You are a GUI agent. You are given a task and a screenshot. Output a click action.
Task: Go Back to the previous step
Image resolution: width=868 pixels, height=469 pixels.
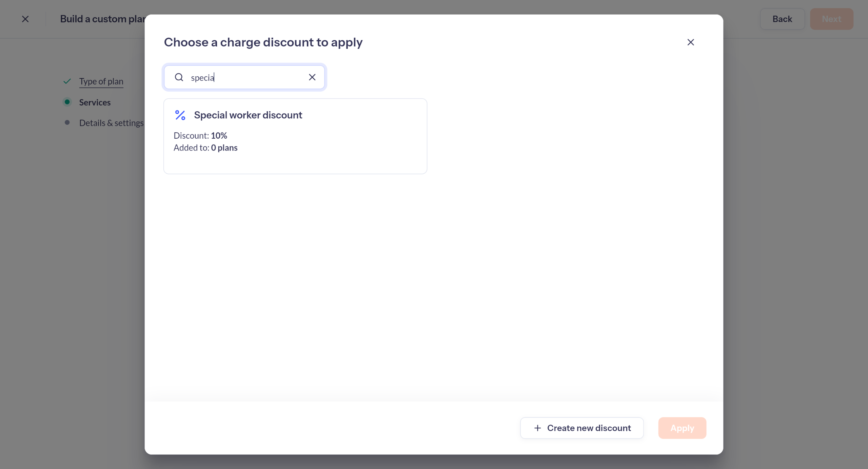(x=782, y=19)
